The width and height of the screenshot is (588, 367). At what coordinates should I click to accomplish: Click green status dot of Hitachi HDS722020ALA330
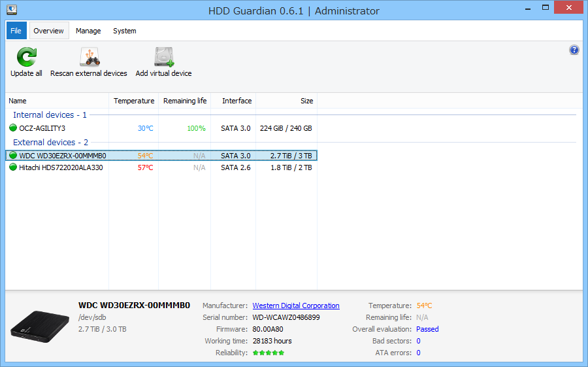[13, 167]
